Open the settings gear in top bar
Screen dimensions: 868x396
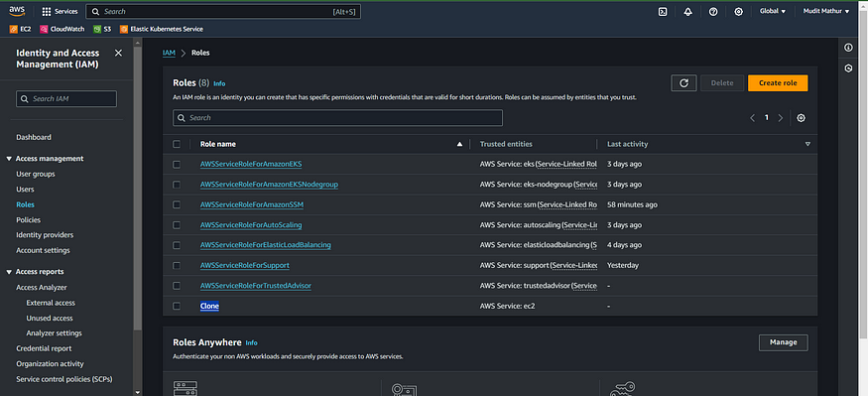(x=738, y=12)
